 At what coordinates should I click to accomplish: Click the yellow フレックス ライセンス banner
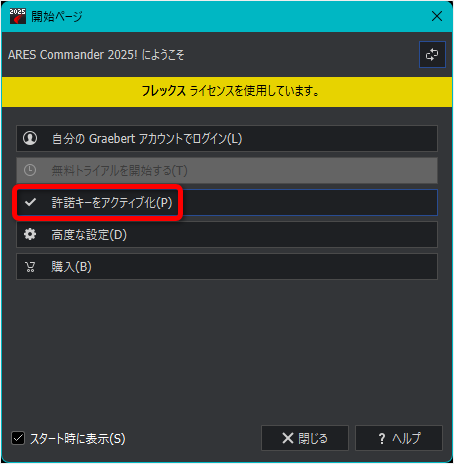tap(227, 92)
